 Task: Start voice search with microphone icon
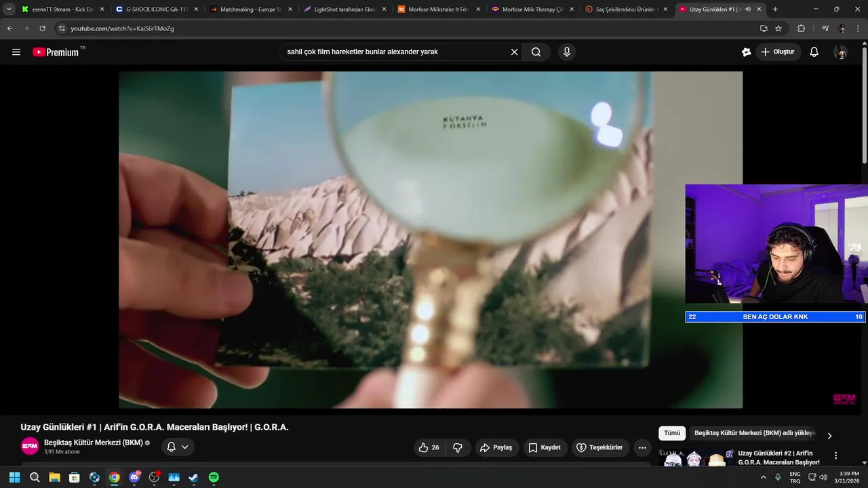point(567,52)
